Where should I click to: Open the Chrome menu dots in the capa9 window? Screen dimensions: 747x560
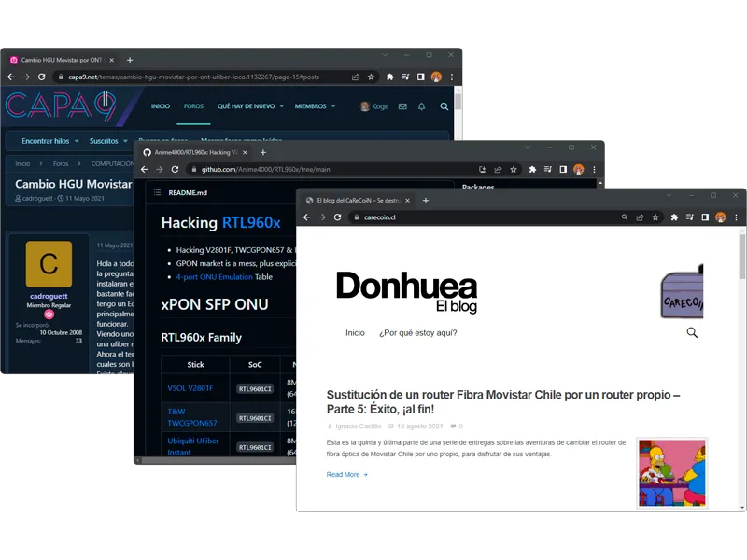pyautogui.click(x=452, y=77)
